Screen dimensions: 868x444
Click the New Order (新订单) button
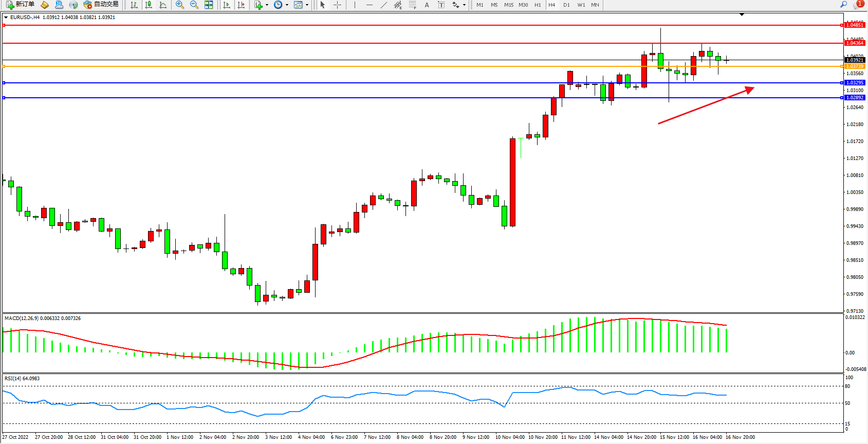click(21, 5)
